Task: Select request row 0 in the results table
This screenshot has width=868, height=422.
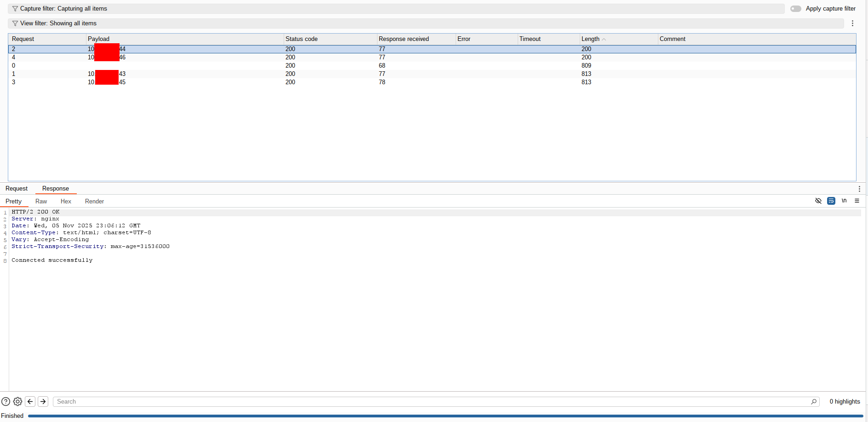Action: pos(184,65)
